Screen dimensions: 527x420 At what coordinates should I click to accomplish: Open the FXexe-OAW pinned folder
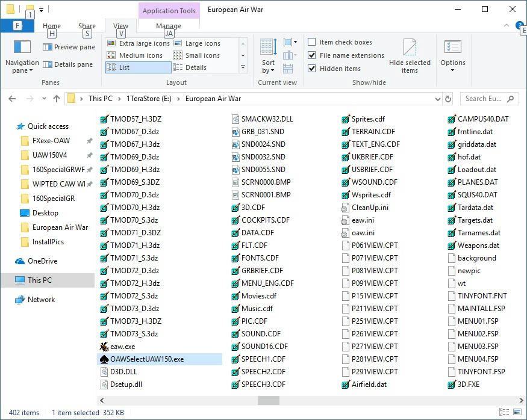pyautogui.click(x=51, y=141)
